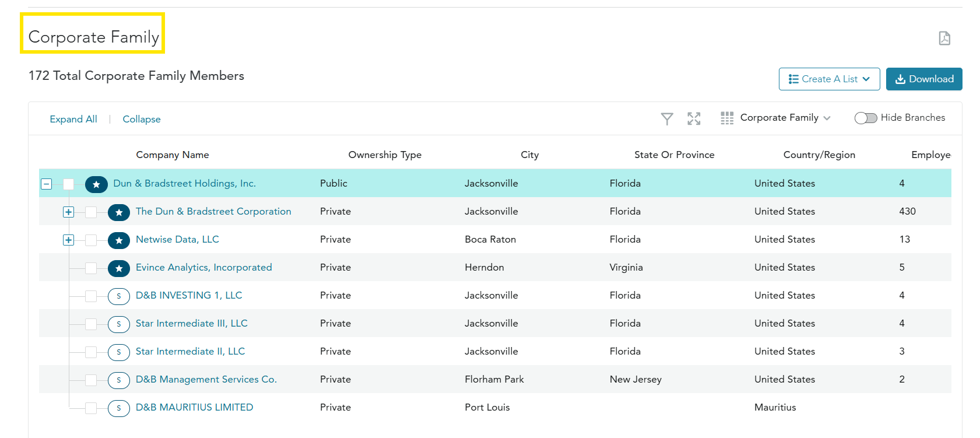980x438 pixels.
Task: Select the Netwise Data, LLC checkbox
Action: tap(91, 240)
